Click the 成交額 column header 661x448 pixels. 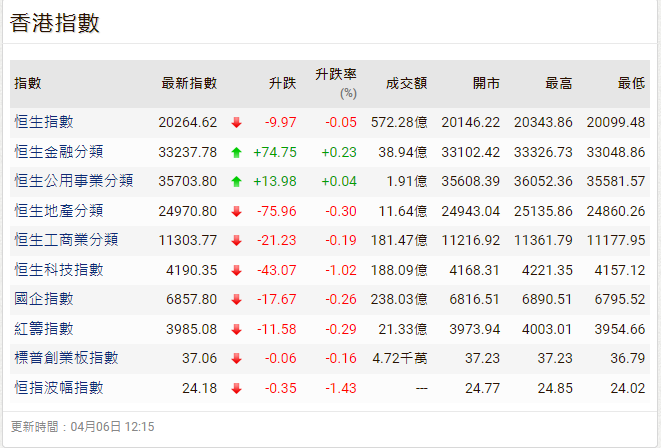pos(407,84)
